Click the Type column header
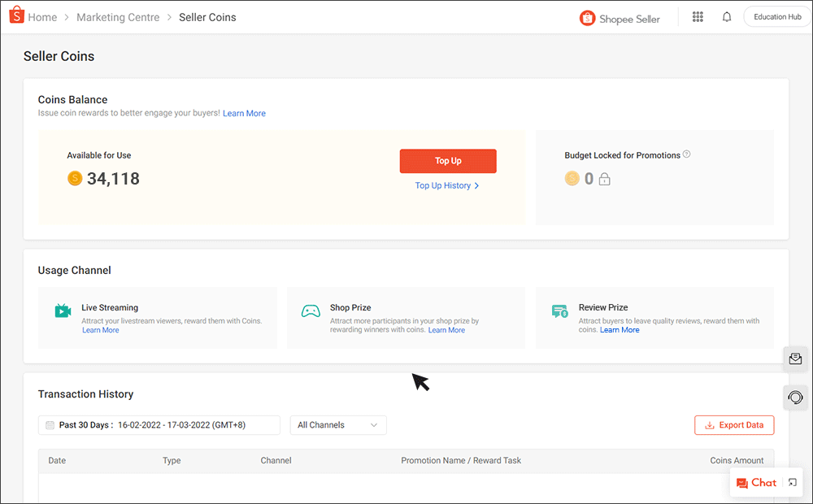Viewport: 813px width, 504px height. tap(172, 460)
